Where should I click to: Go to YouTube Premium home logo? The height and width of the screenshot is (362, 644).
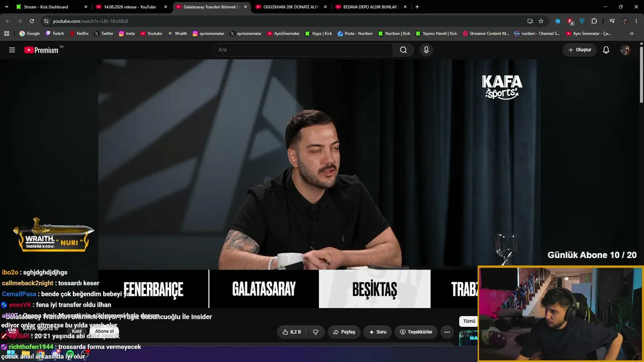click(41, 50)
